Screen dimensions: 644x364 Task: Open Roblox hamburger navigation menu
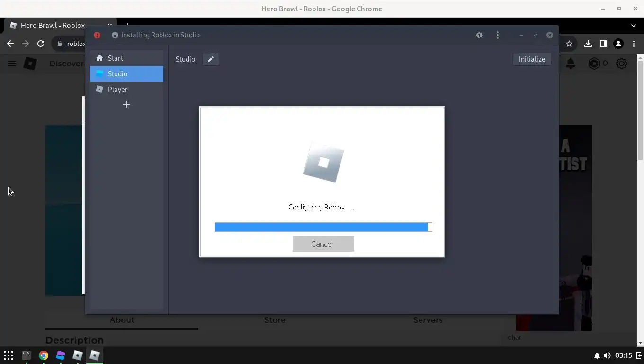(12, 64)
